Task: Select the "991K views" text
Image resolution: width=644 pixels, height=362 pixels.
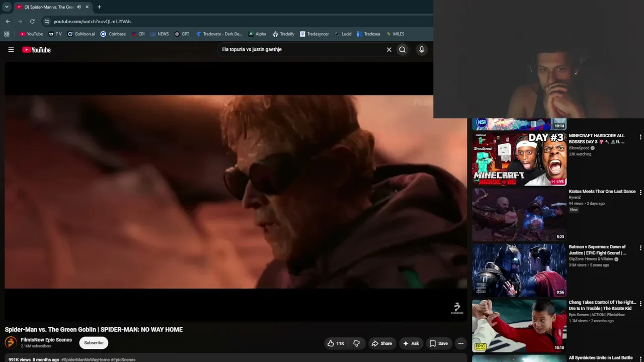Action: [x=20, y=359]
